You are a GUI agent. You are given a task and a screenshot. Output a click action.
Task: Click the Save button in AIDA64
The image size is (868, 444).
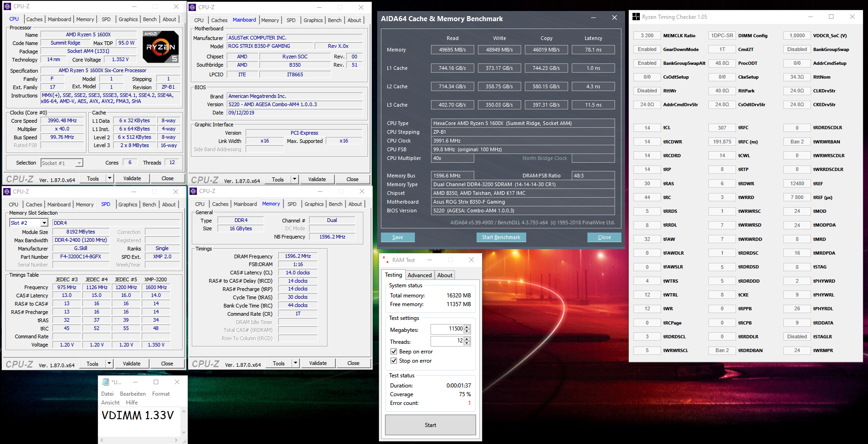(x=398, y=237)
